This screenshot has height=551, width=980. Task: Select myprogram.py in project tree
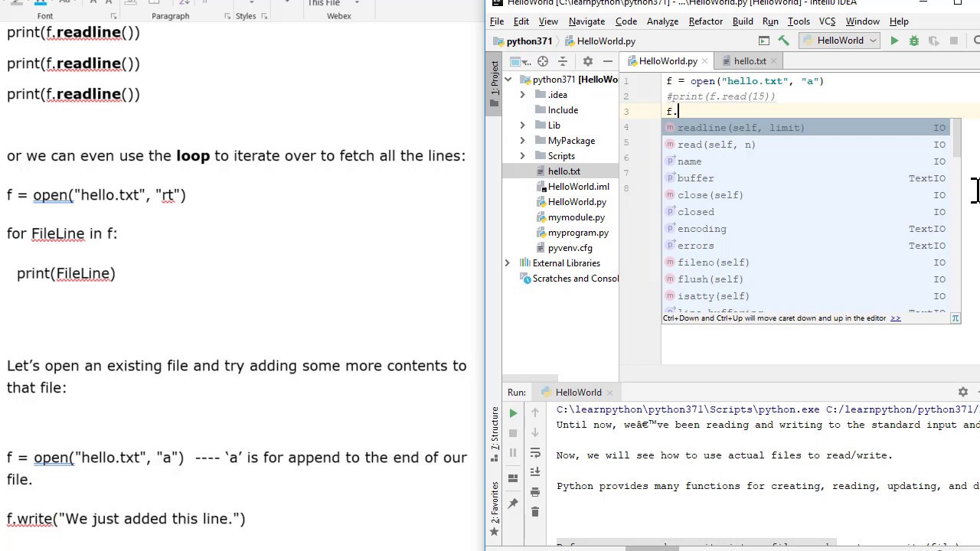(x=578, y=233)
